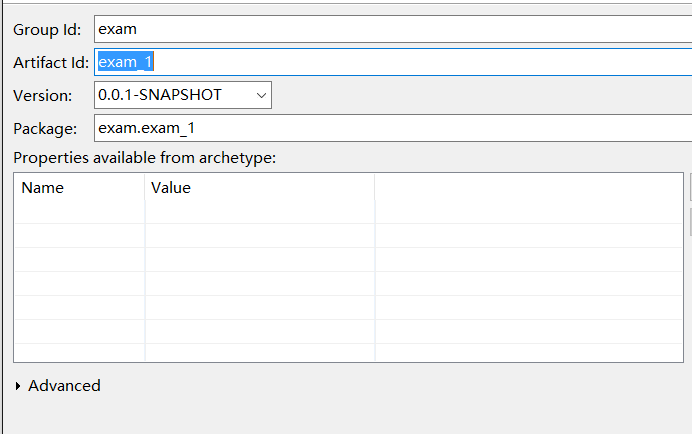The image size is (692, 434).
Task: Click the 0.0.1-SNAPSHOT version text
Action: 160,95
